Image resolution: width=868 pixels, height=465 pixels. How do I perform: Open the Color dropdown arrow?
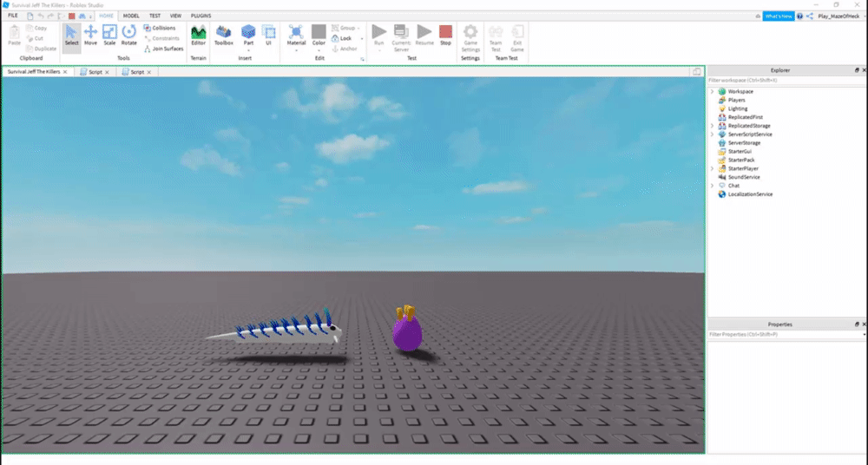[319, 50]
